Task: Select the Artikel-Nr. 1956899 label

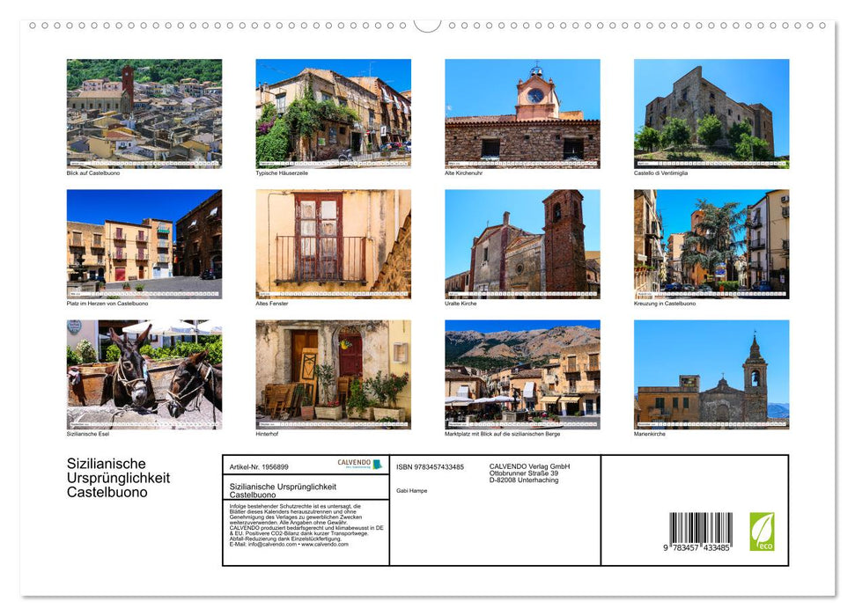Action: pos(260,466)
